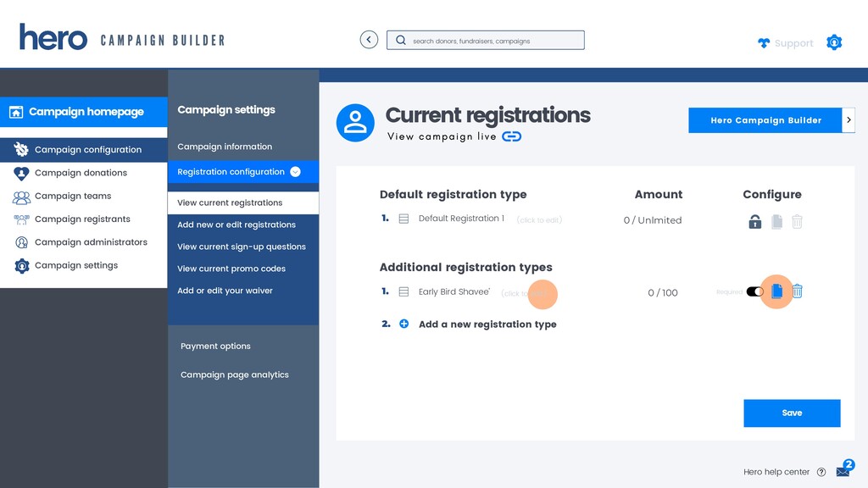Click the 0 / 100 amount value
The image size is (868, 488).
coord(663,292)
